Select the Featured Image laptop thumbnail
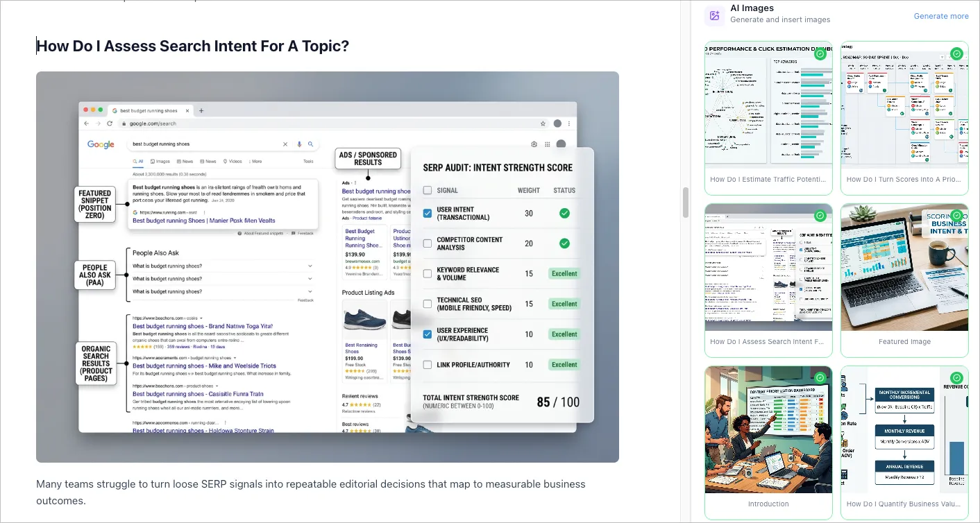 tap(904, 267)
